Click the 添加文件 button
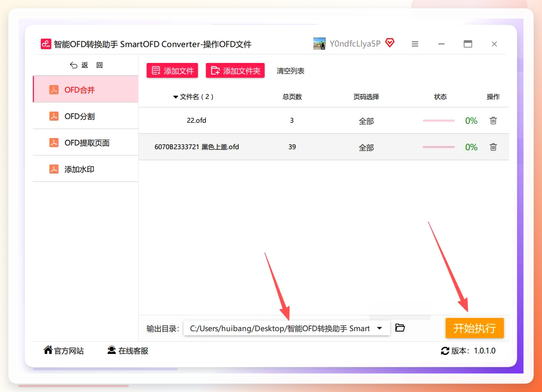This screenshot has width=542, height=392. [172, 70]
